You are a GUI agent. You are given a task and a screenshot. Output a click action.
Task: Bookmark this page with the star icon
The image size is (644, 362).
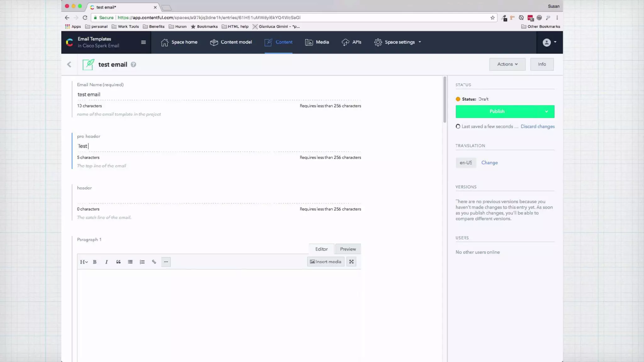tap(492, 18)
